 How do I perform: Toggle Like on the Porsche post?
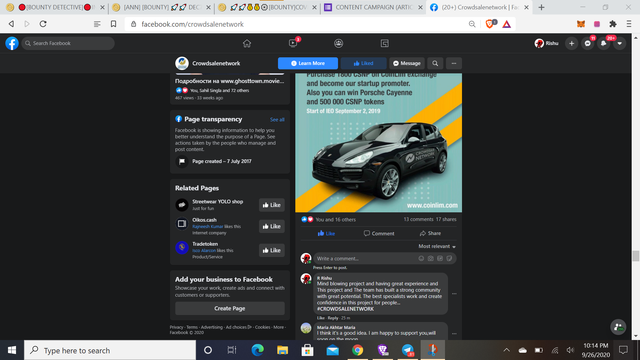pos(326,233)
